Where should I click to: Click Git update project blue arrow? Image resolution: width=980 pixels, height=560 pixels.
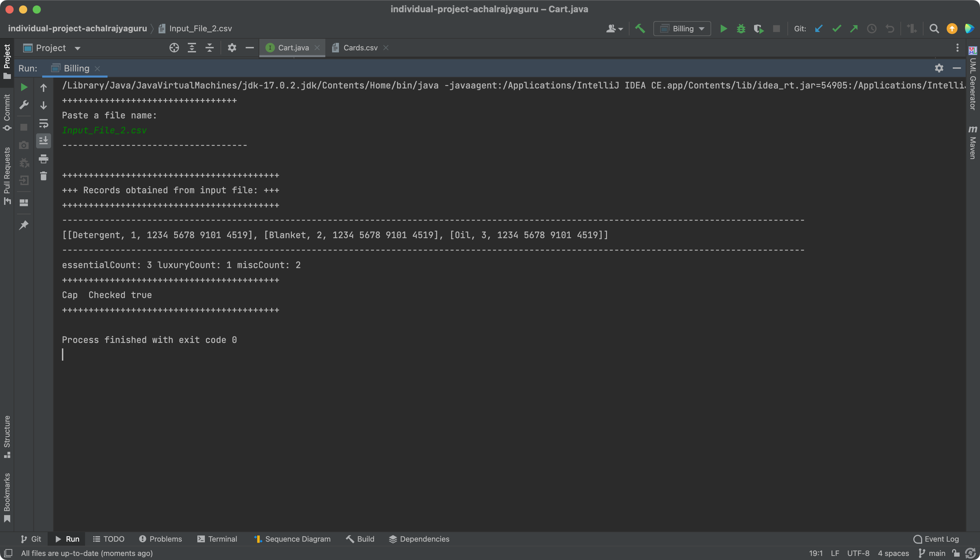[819, 29]
